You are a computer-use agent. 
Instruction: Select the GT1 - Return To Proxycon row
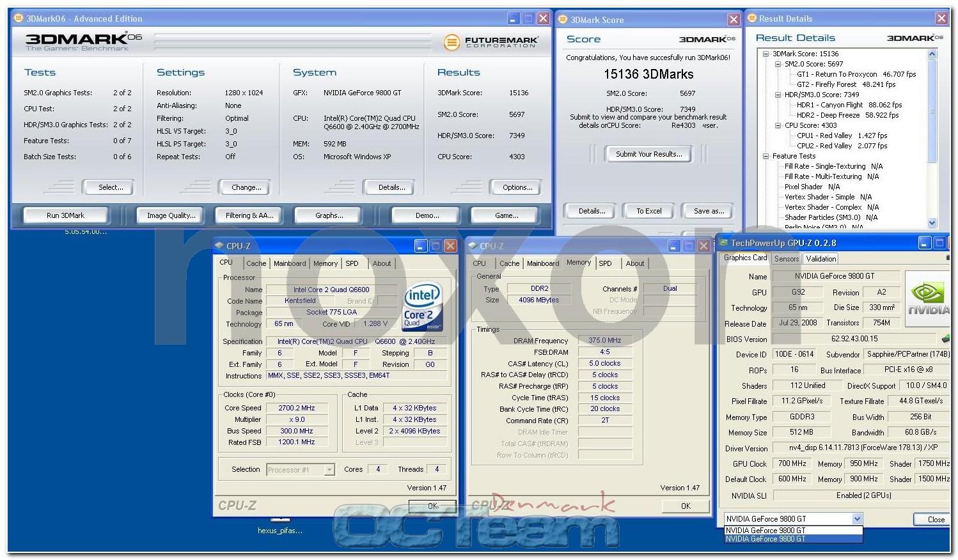coord(856,74)
